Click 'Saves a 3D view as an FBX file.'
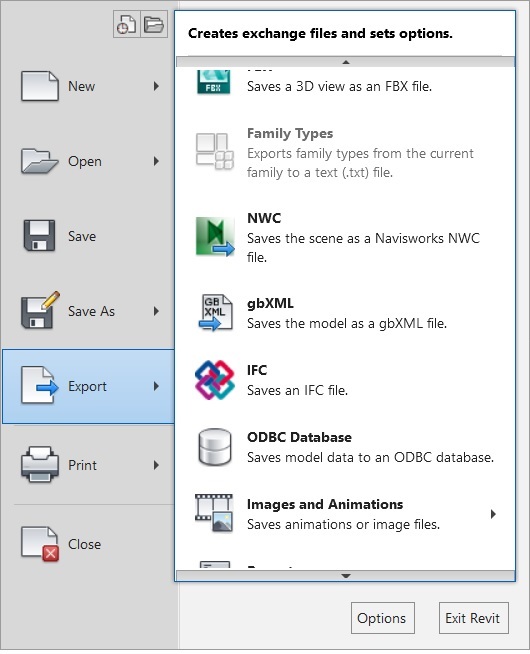This screenshot has height=654, width=530. (339, 86)
